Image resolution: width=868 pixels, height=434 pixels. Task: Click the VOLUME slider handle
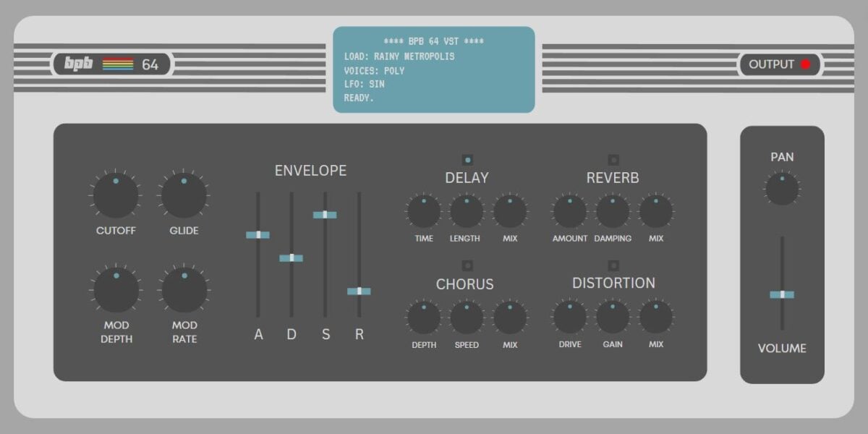pos(782,294)
